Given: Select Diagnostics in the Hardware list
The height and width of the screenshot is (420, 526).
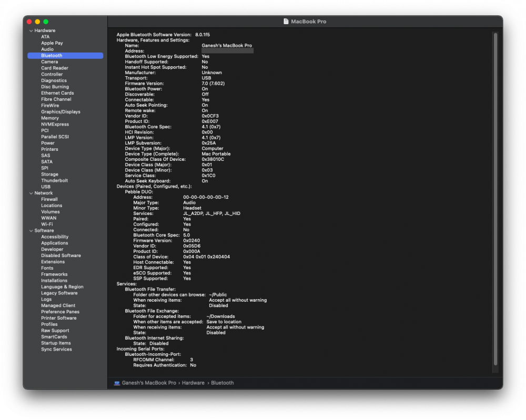Looking at the screenshot, I should (x=54, y=80).
